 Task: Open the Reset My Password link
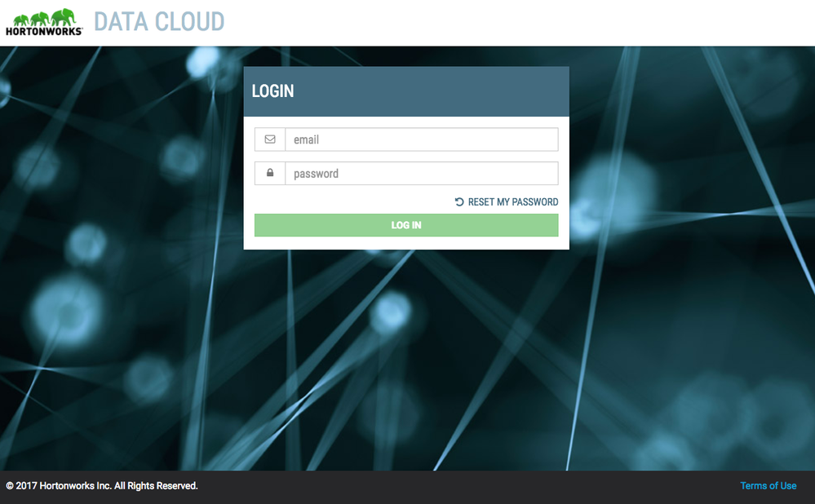pos(507,201)
